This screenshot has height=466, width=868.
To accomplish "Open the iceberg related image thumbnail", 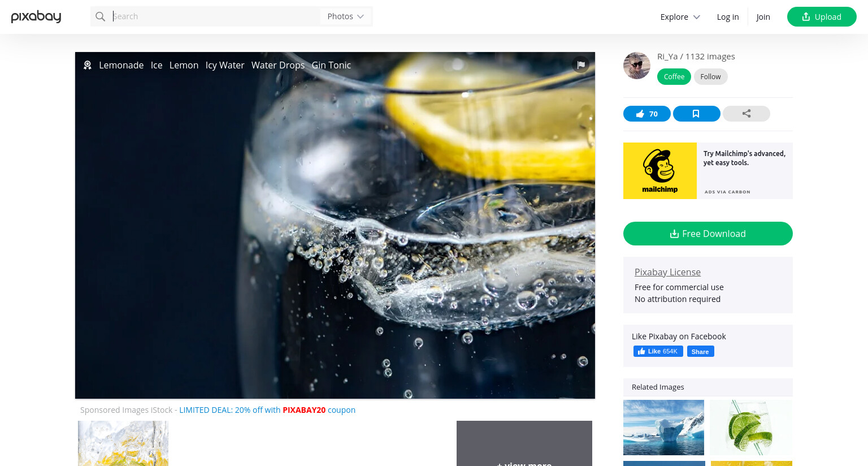I will coord(663,428).
